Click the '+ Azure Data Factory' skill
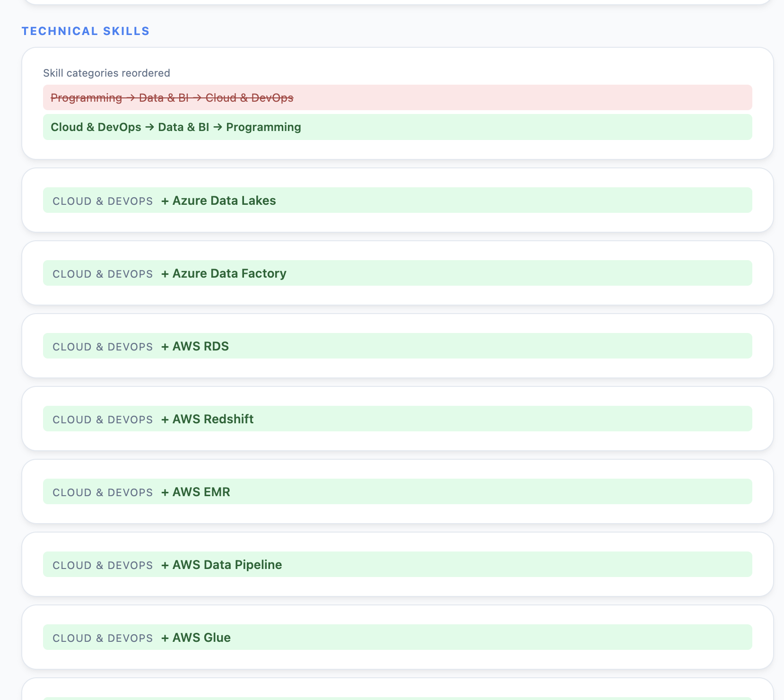This screenshot has width=784, height=700. click(x=224, y=273)
